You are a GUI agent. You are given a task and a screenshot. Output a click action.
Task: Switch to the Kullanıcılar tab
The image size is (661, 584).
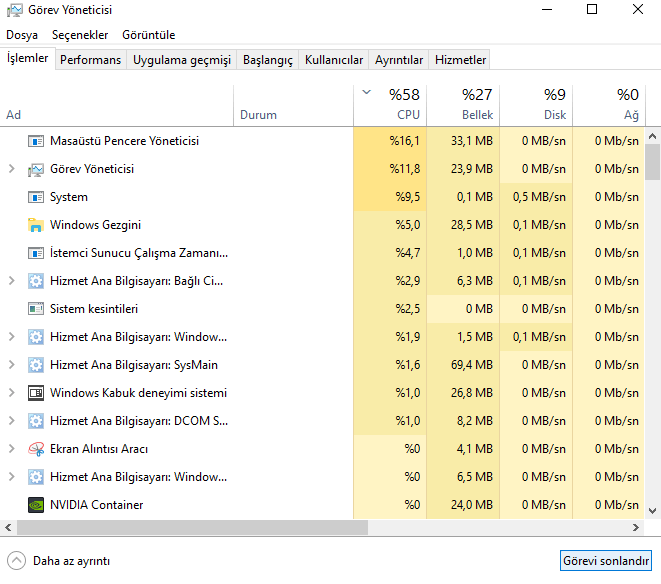tap(334, 60)
